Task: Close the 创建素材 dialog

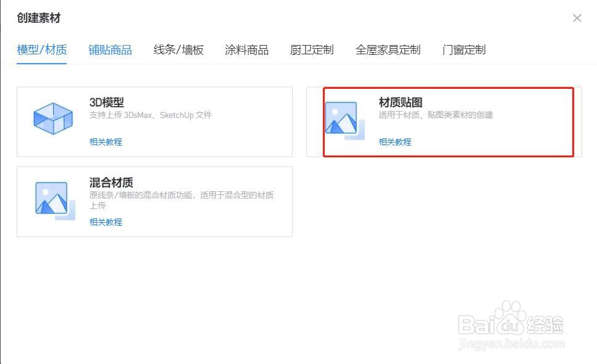Action: 577,18
